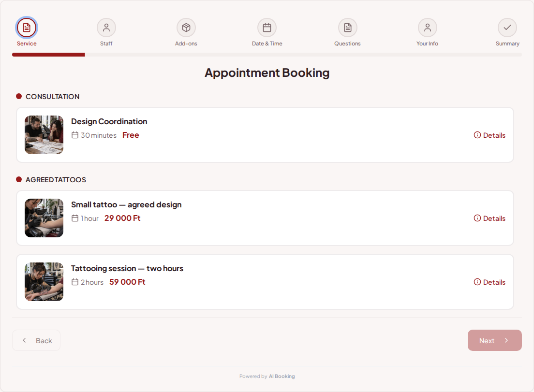Click calendar icon beside 2 hours
The width and height of the screenshot is (534, 392).
(x=75, y=282)
